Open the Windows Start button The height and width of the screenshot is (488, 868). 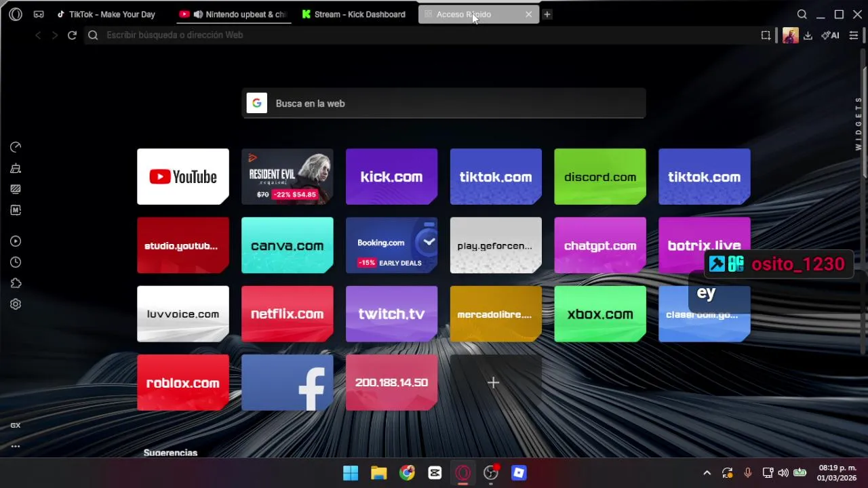pyautogui.click(x=351, y=473)
